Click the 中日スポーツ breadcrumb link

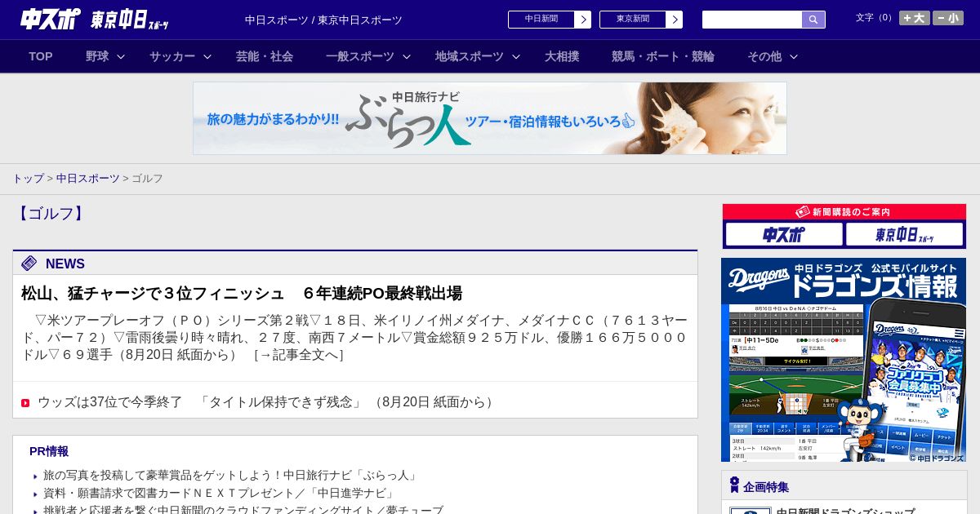click(x=88, y=179)
